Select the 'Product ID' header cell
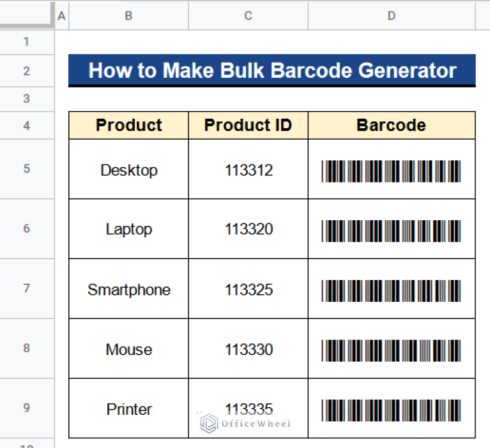Screen dimensions: 490x448 click(248, 126)
